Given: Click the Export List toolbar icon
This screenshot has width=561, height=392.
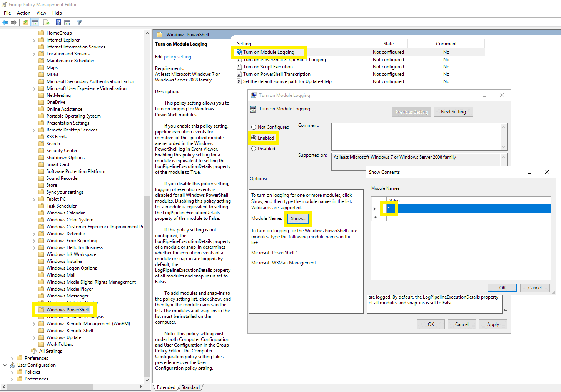Looking at the screenshot, I should tap(47, 23).
